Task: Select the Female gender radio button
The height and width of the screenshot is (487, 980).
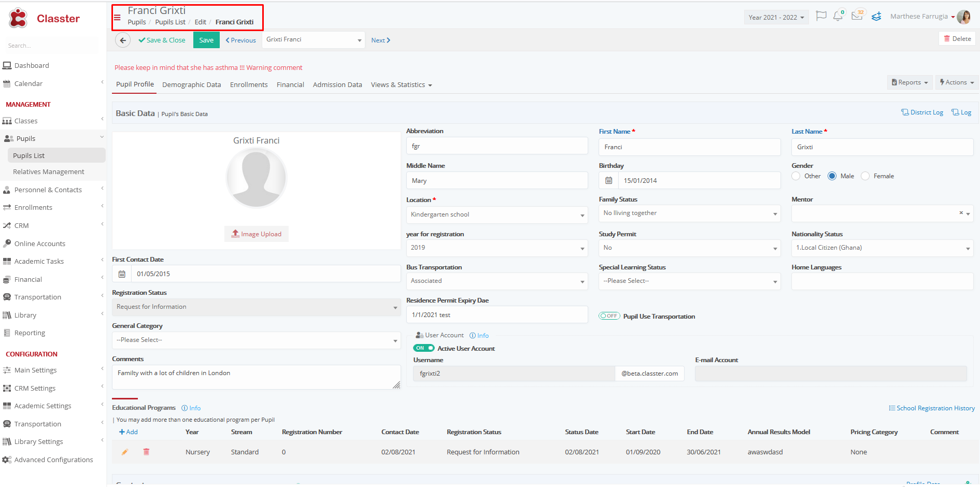Action: pyautogui.click(x=865, y=176)
